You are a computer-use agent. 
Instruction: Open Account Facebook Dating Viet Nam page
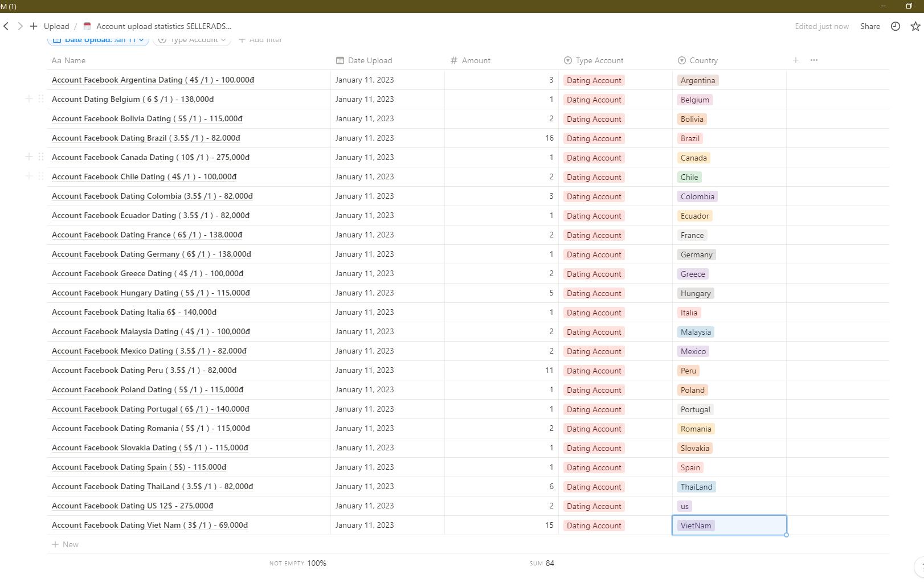pos(150,525)
